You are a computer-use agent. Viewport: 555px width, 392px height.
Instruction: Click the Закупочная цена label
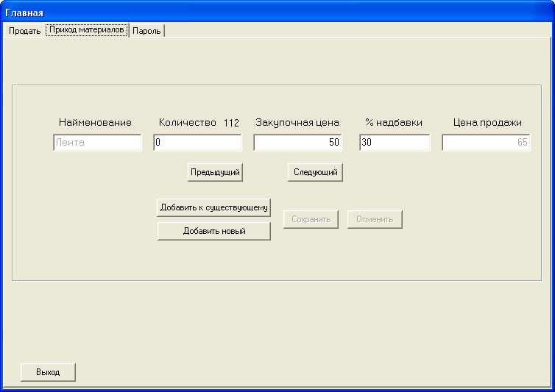pyautogui.click(x=297, y=123)
